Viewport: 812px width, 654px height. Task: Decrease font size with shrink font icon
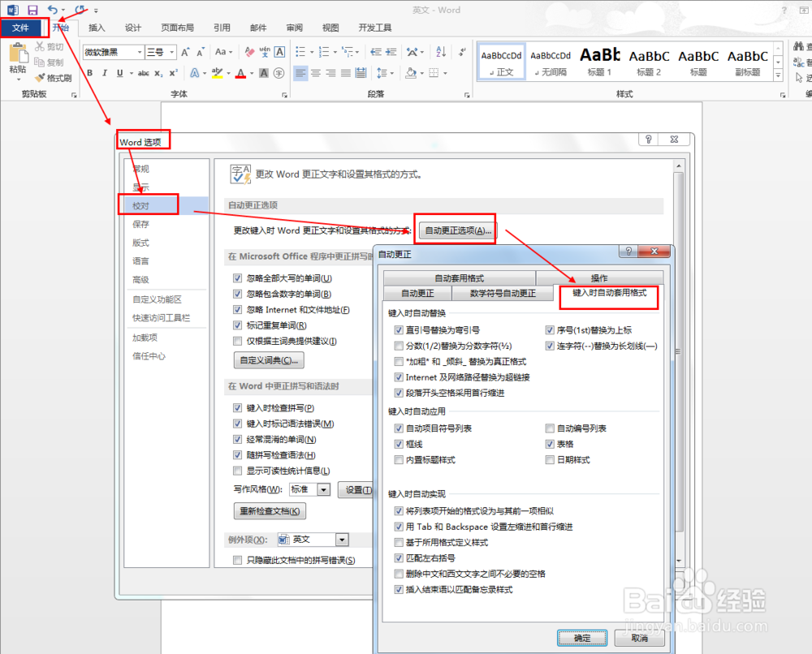201,52
